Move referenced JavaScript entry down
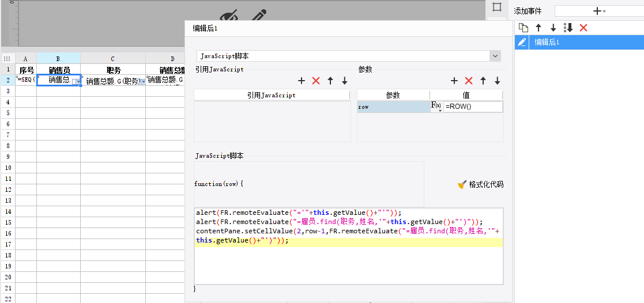This screenshot has width=644, height=303. [x=345, y=81]
